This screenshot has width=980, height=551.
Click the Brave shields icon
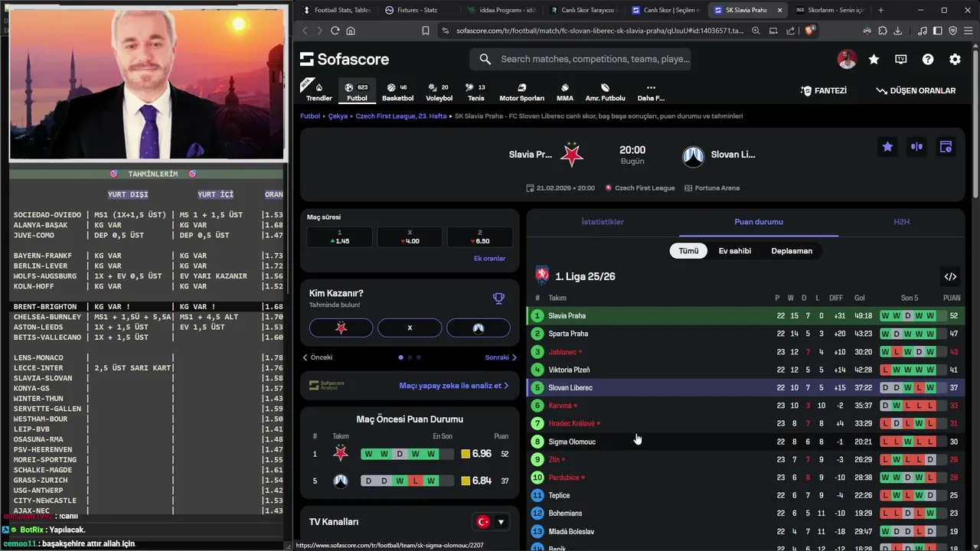point(810,31)
